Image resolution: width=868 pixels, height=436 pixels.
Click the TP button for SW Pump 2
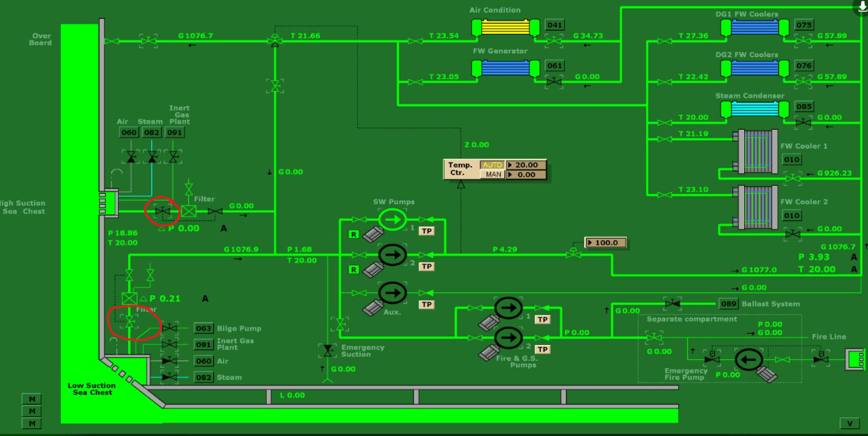click(x=426, y=266)
